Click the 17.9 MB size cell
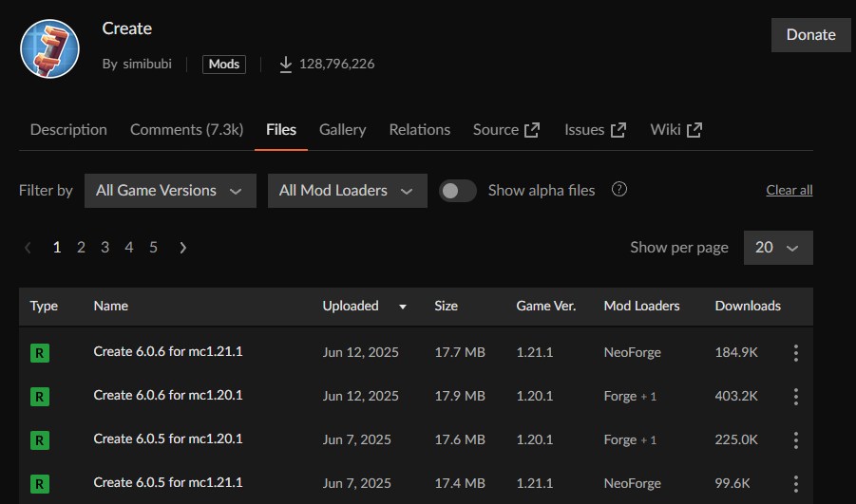The width and height of the screenshot is (856, 504). [460, 396]
